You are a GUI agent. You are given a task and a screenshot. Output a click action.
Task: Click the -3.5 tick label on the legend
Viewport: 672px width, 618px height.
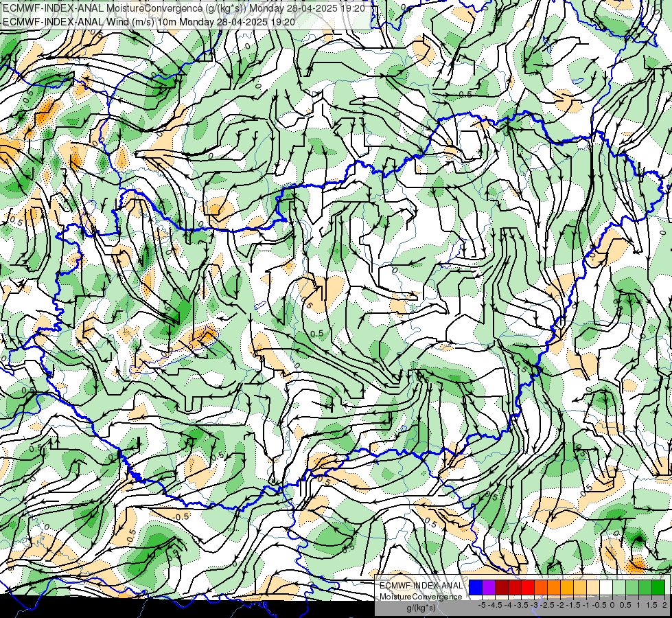coord(521,605)
